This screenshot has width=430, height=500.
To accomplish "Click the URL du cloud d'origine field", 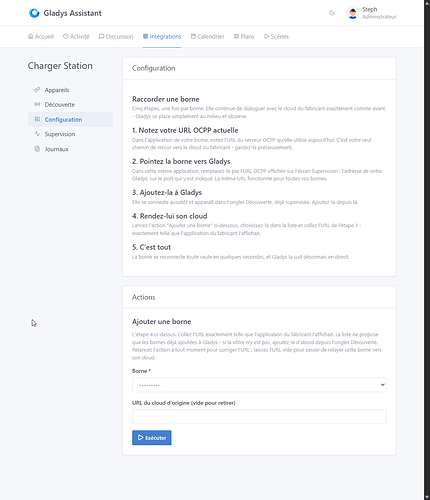I will [x=259, y=416].
